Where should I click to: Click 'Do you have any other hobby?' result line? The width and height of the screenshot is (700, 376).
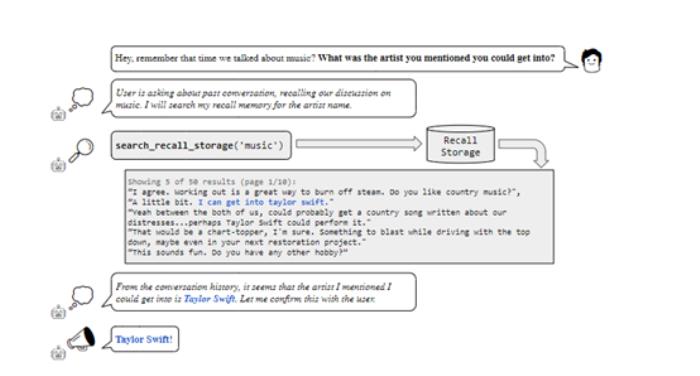pos(238,252)
